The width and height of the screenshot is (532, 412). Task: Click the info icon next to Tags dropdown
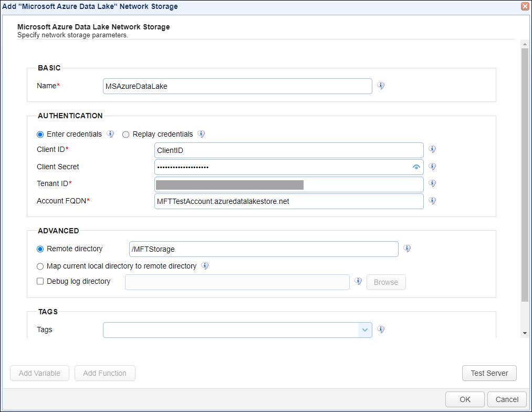coord(381,329)
